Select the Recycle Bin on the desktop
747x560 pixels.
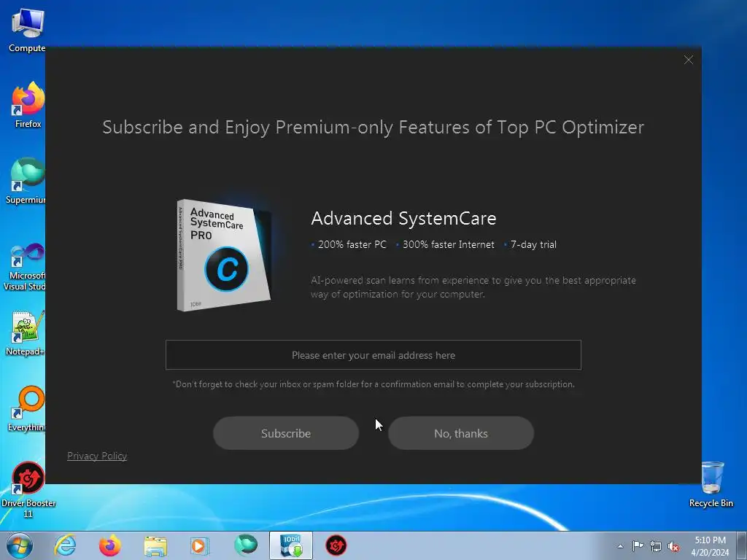coord(711,484)
